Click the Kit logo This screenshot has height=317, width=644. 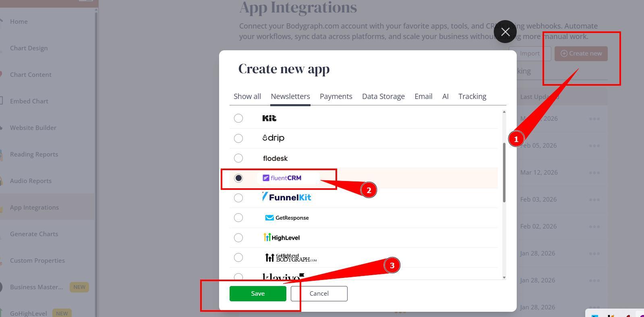269,118
